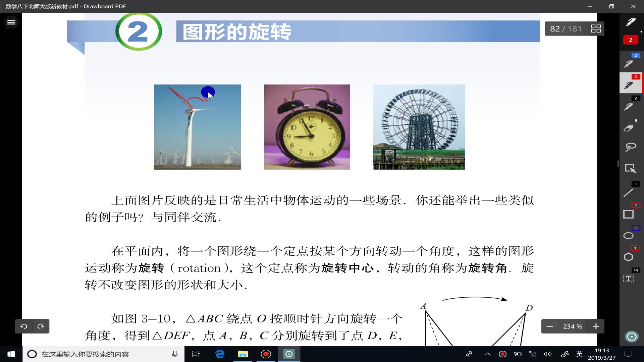Select the Eraser tool
Viewport: 644px width, 362px height.
629,128
